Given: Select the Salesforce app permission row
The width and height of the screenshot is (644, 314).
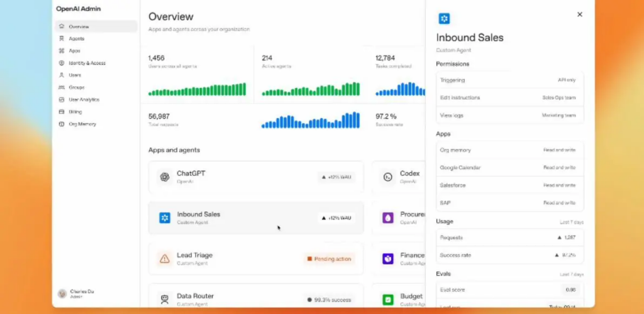Looking at the screenshot, I should pyautogui.click(x=509, y=185).
